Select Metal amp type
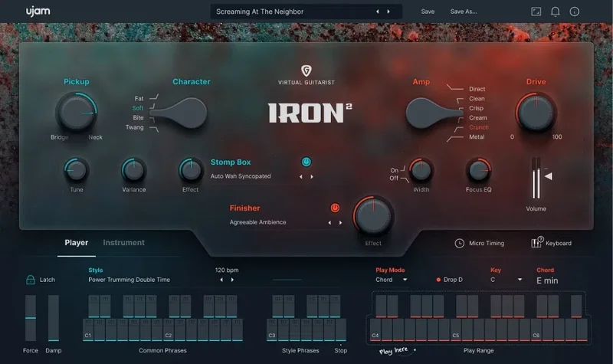 [x=477, y=137]
